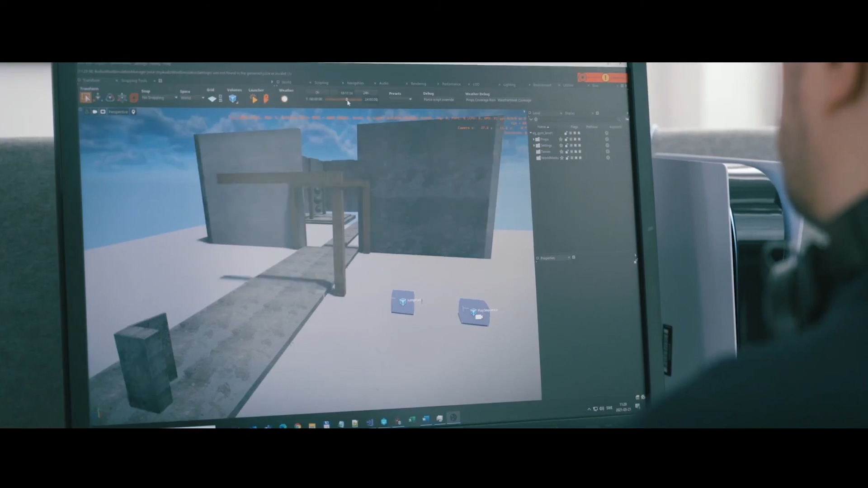Screen dimensions: 868x488
Task: Click the red Transform tool icon
Action: (x=134, y=98)
